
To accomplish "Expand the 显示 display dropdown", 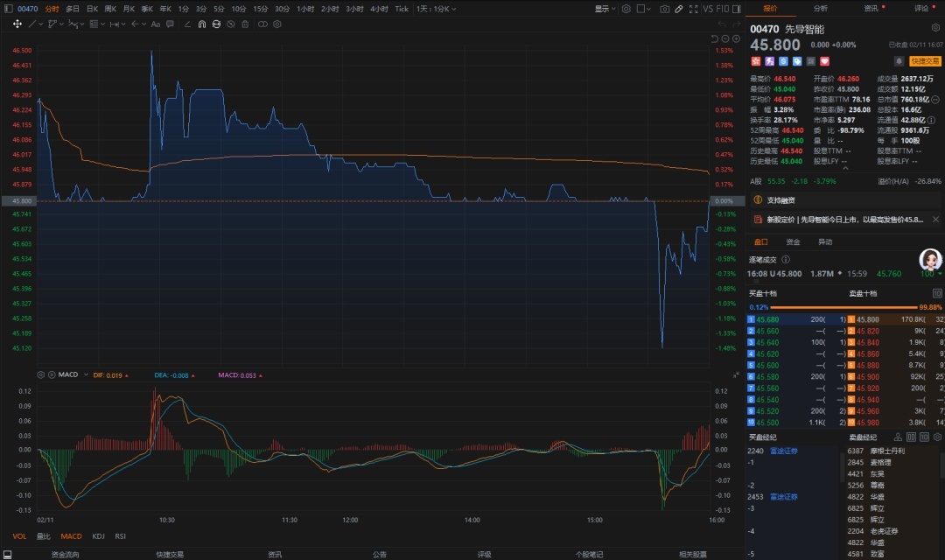I will pos(604,9).
